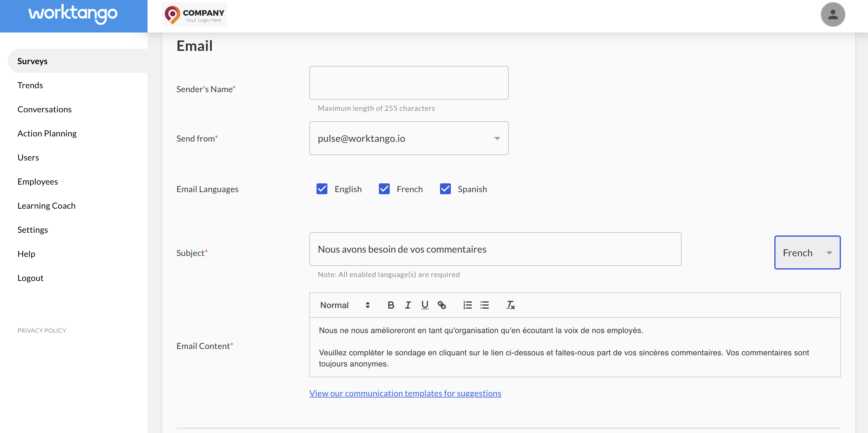Click into the Sender's Name field
Image resolution: width=868 pixels, height=433 pixels.
[x=408, y=83]
